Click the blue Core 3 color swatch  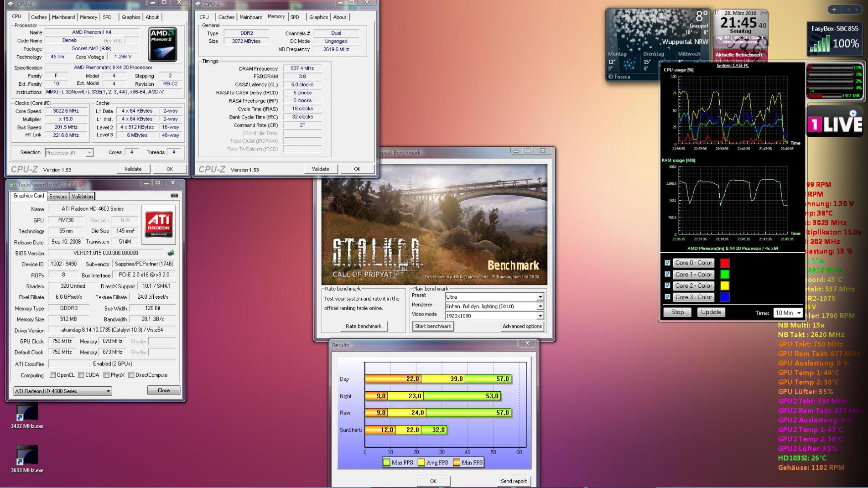(724, 297)
